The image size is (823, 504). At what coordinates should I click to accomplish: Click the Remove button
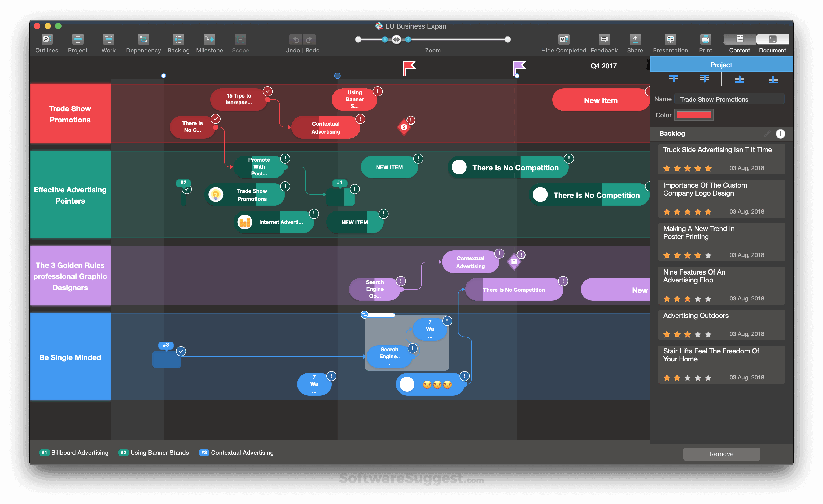pyautogui.click(x=721, y=454)
